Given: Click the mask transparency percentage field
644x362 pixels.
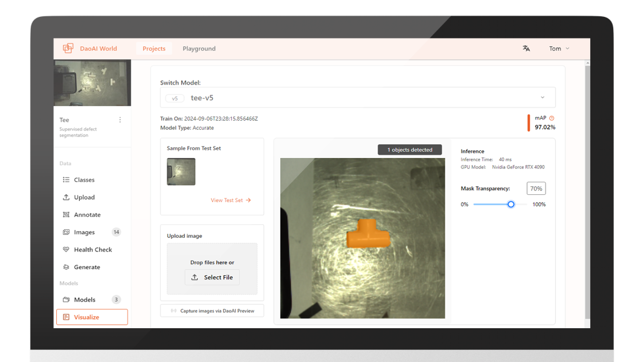Looking at the screenshot, I should click(x=535, y=189).
